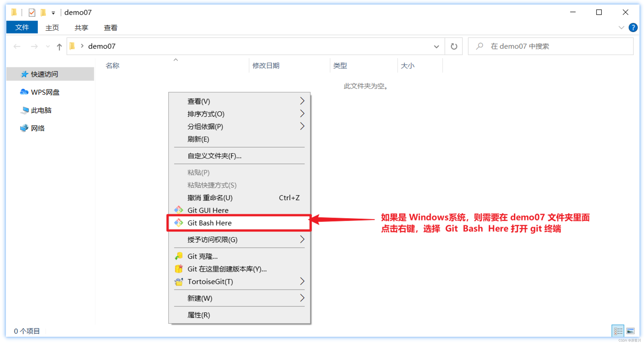Click the TortoiseGit tortoise icon
The image size is (644, 344).
click(178, 281)
